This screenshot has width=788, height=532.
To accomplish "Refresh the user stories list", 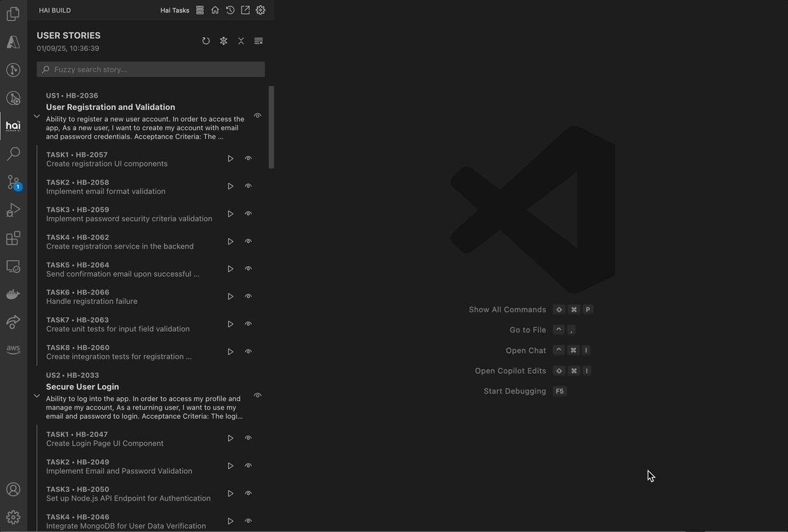I will [x=206, y=41].
